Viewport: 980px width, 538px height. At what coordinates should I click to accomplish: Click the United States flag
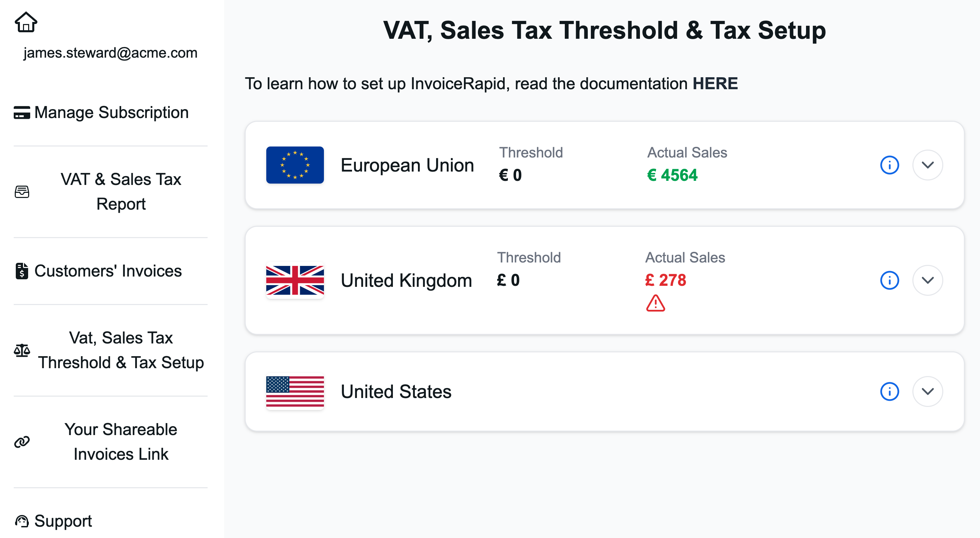295,391
